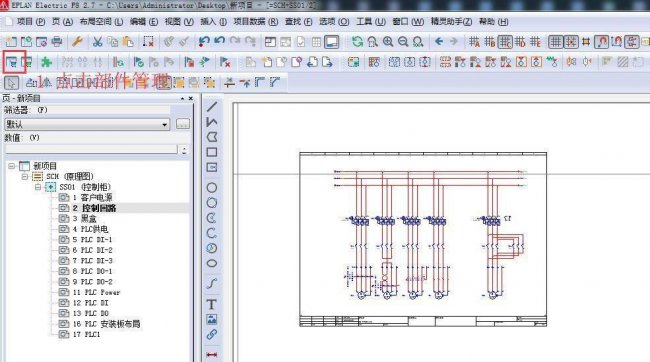Click the 数值 field stepper arrows
Screen dimensions: 650x362
(184, 150)
